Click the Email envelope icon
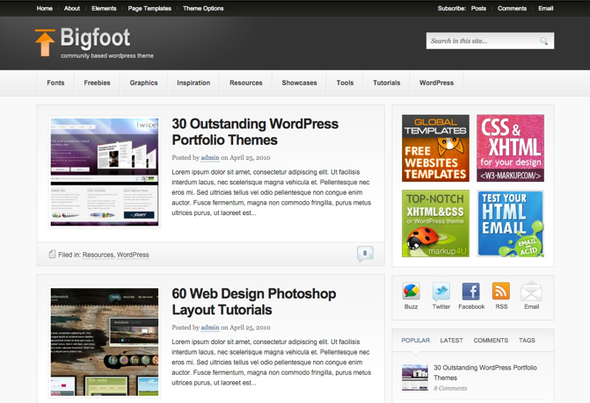Screen dimensions: 590x403 (531, 291)
